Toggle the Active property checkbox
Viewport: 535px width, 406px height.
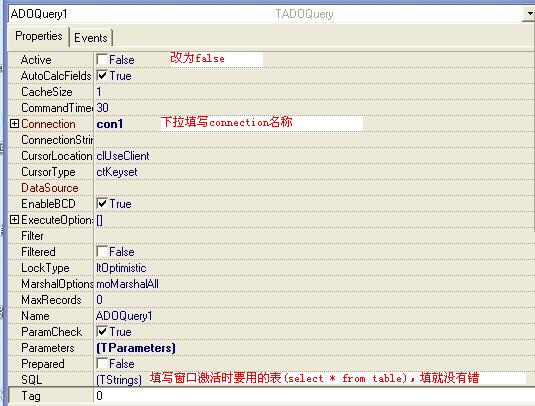click(102, 59)
